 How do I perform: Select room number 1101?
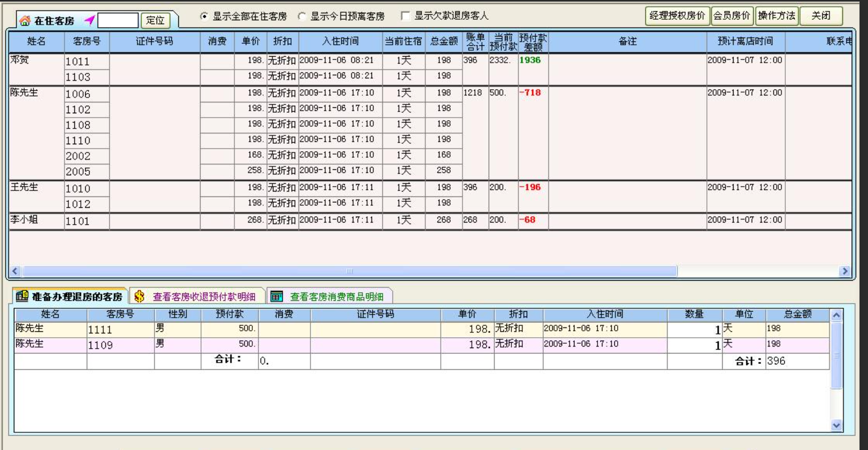[x=78, y=221]
